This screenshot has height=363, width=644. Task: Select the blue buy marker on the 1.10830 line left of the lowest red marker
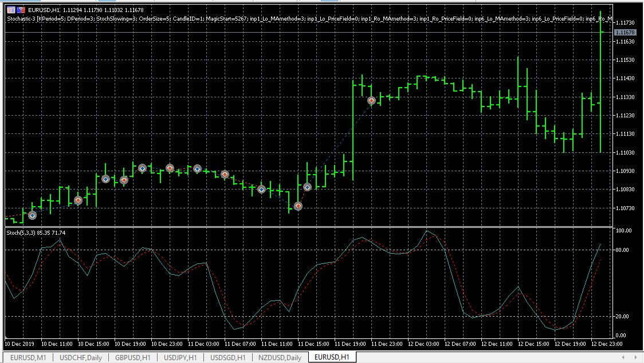(x=262, y=190)
